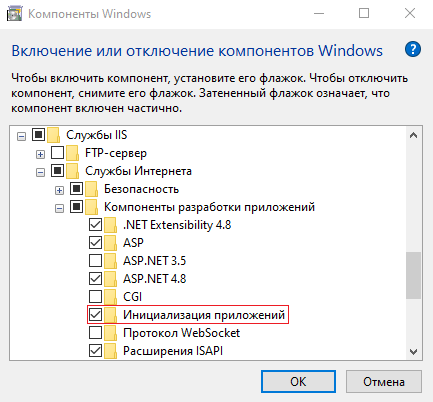433x402 pixels.
Task: Uncheck Инициализация приложений checkbox
Action: point(95,314)
